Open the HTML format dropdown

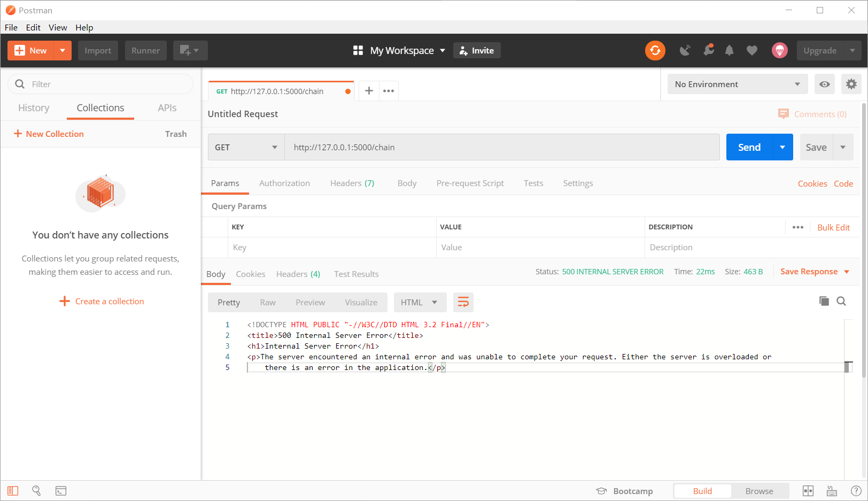[420, 302]
